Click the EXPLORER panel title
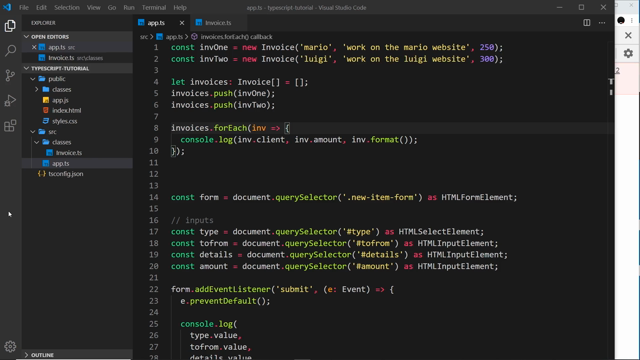 click(43, 23)
